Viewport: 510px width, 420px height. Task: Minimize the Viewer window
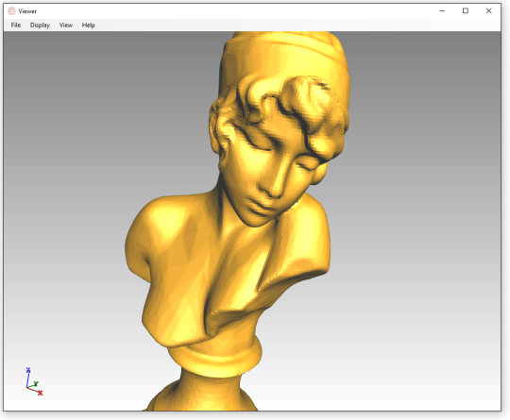[442, 10]
